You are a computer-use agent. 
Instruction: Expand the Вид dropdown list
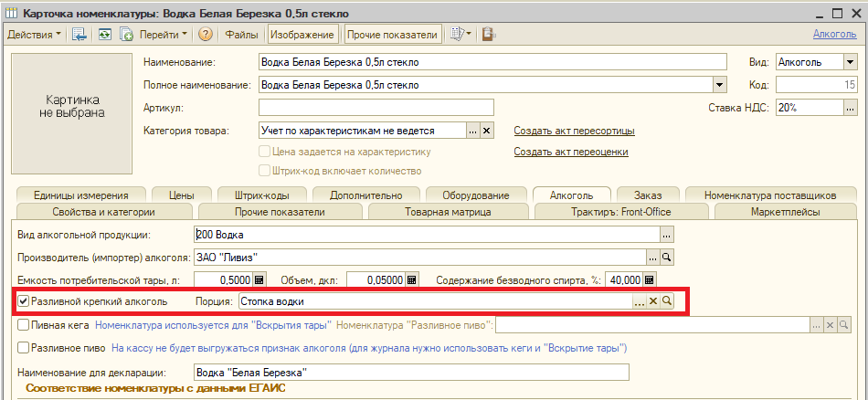[x=849, y=62]
